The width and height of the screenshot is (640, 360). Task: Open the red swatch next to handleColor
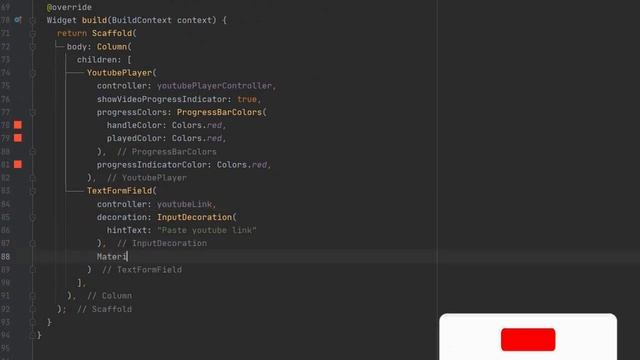[18, 125]
